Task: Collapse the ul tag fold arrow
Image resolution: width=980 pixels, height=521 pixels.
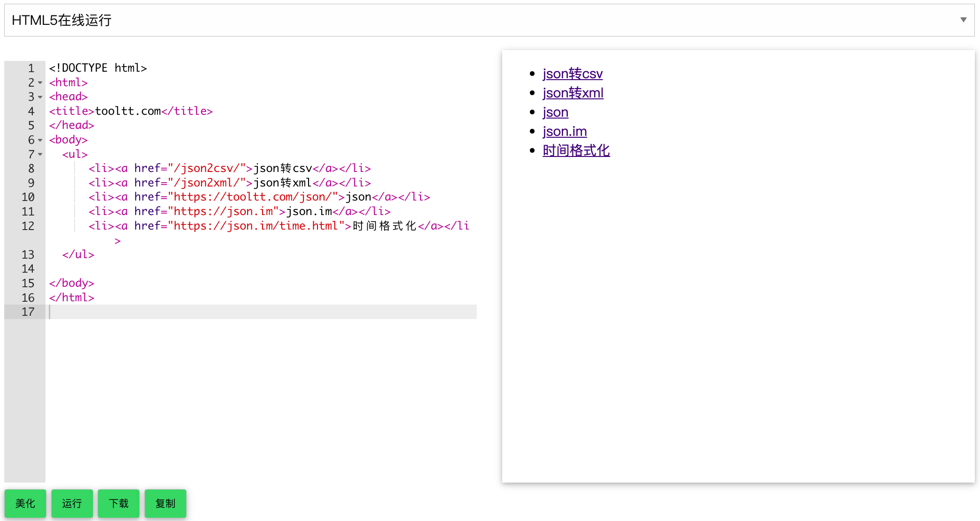Action: [x=40, y=154]
